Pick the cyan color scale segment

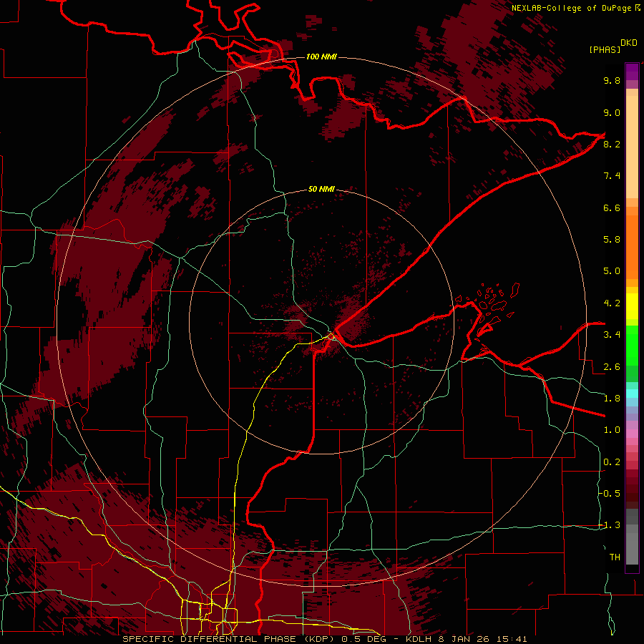632,393
